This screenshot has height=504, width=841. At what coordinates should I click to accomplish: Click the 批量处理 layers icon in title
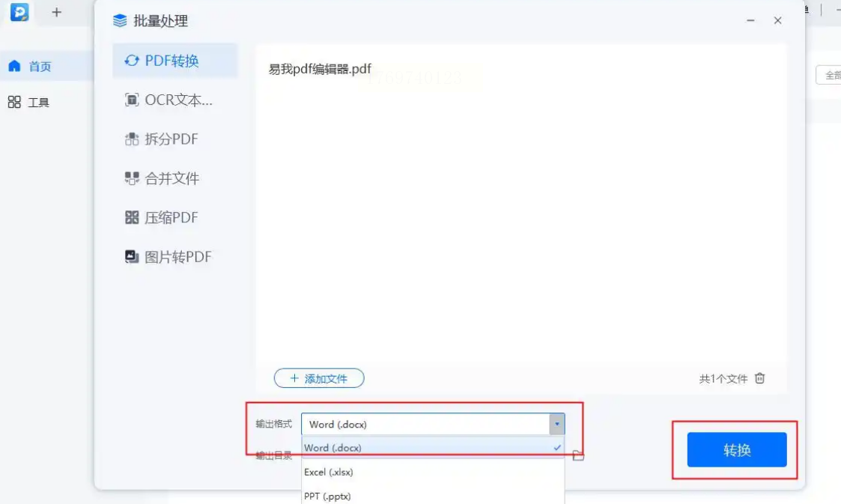[120, 21]
